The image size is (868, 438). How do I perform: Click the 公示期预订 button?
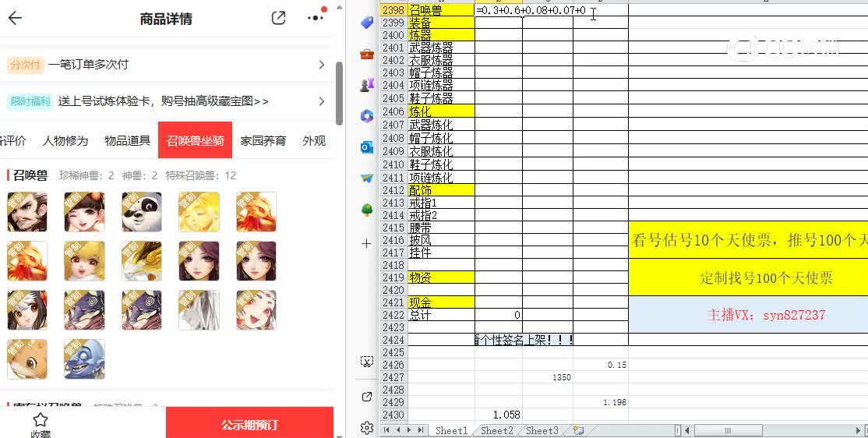[x=249, y=425]
